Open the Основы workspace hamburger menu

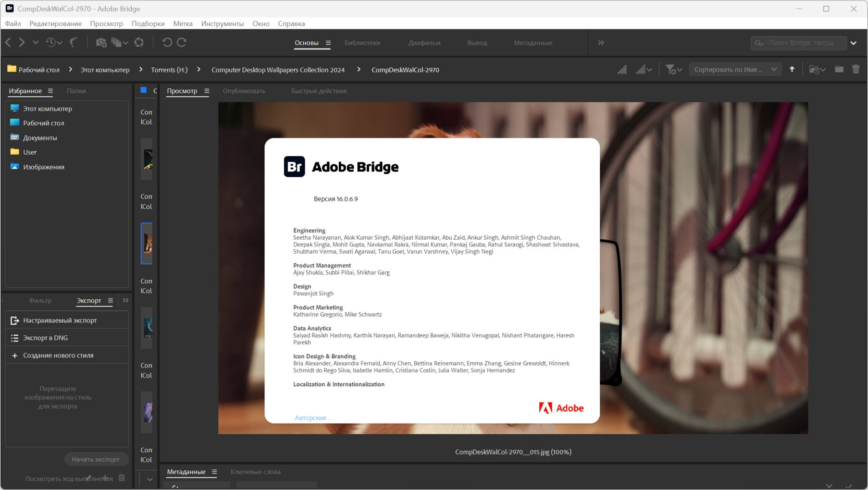pyautogui.click(x=328, y=43)
